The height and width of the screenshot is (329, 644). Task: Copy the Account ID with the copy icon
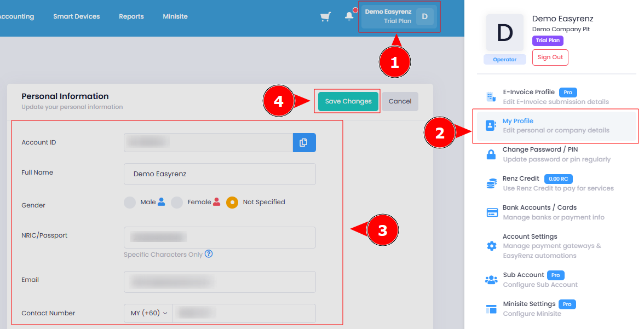coord(304,142)
